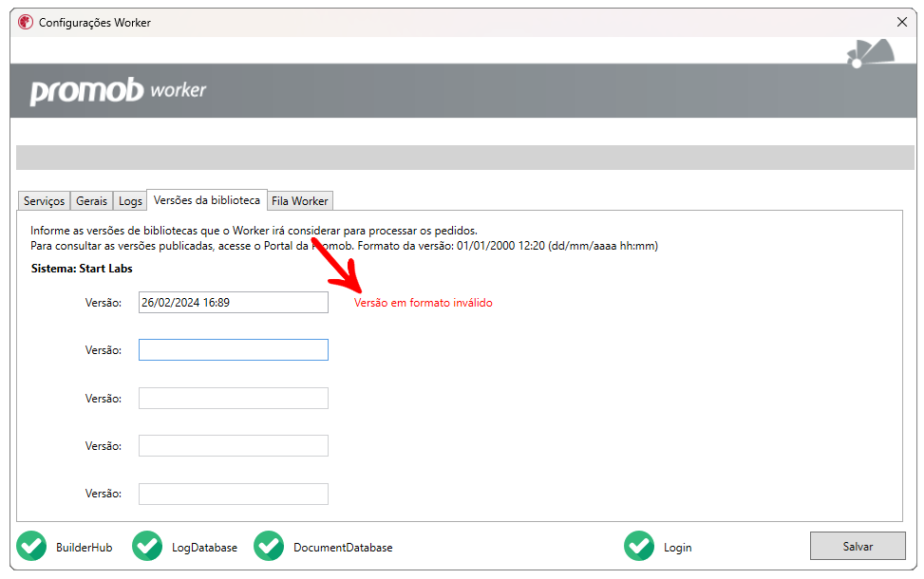Click the Salvar button
This screenshot has height=579, width=924.
858,546
